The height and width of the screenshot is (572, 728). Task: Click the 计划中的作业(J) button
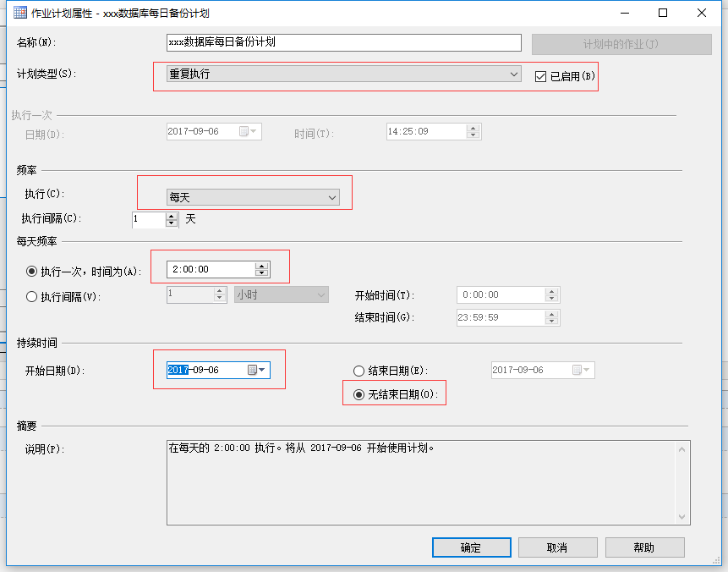(x=621, y=45)
